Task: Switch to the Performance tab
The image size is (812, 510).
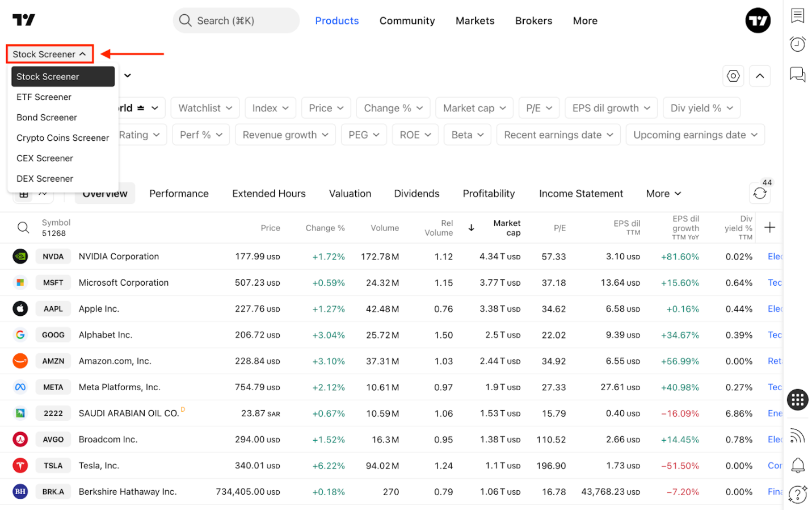Action: point(179,194)
